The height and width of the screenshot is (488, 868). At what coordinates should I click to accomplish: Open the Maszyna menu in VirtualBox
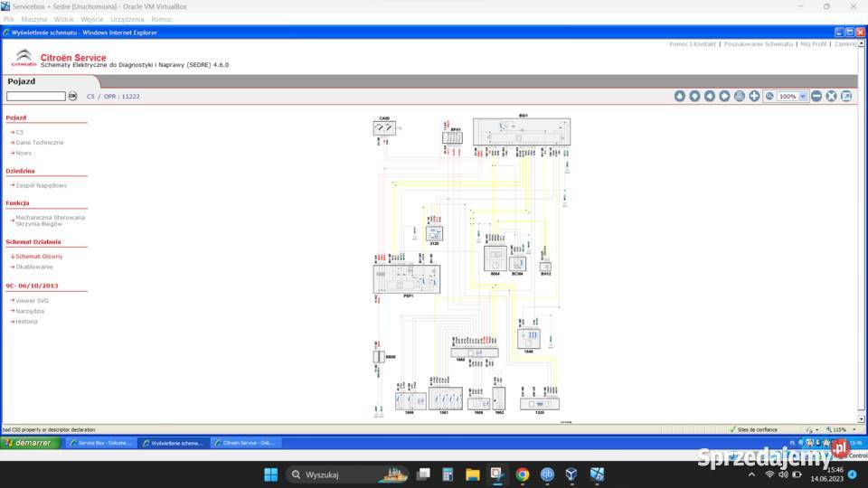pyautogui.click(x=33, y=18)
